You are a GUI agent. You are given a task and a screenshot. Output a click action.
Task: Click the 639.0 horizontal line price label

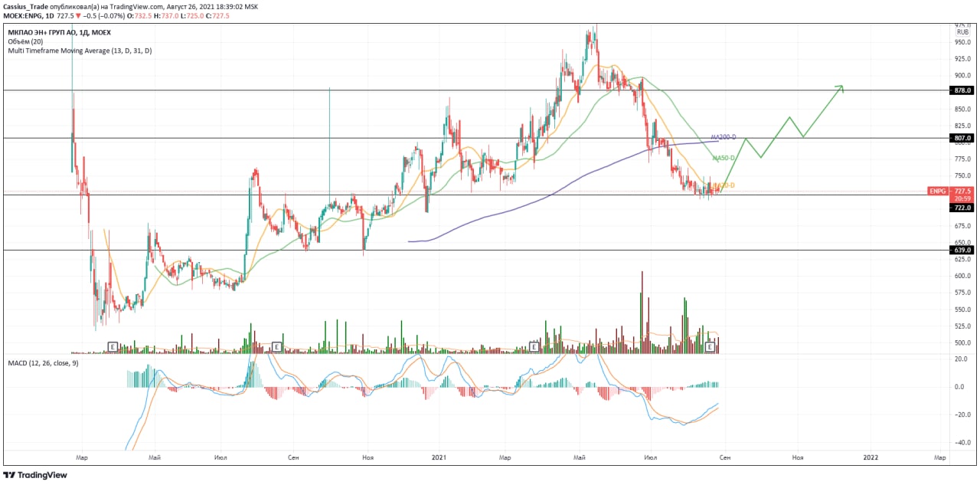click(962, 250)
